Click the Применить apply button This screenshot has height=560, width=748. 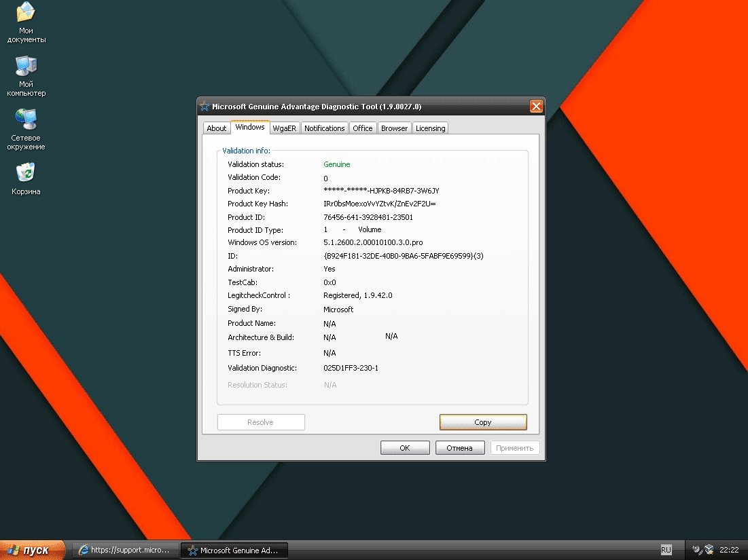[x=515, y=448]
